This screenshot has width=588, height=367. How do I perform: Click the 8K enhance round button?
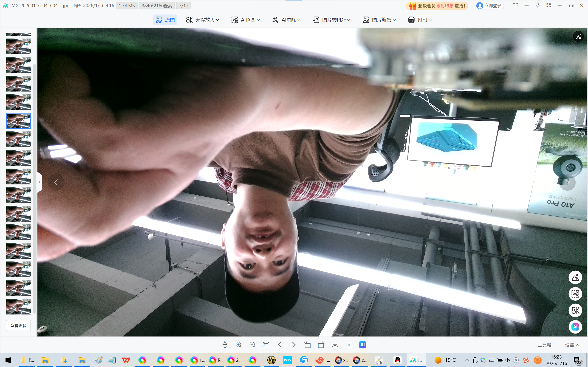pyautogui.click(x=575, y=310)
